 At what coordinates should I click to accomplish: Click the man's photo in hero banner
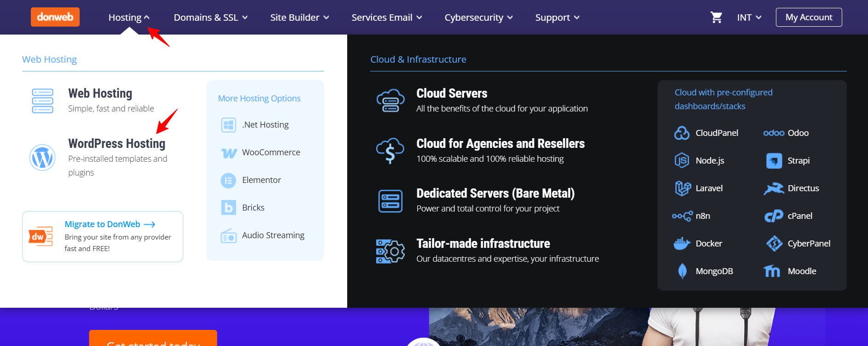(709, 327)
